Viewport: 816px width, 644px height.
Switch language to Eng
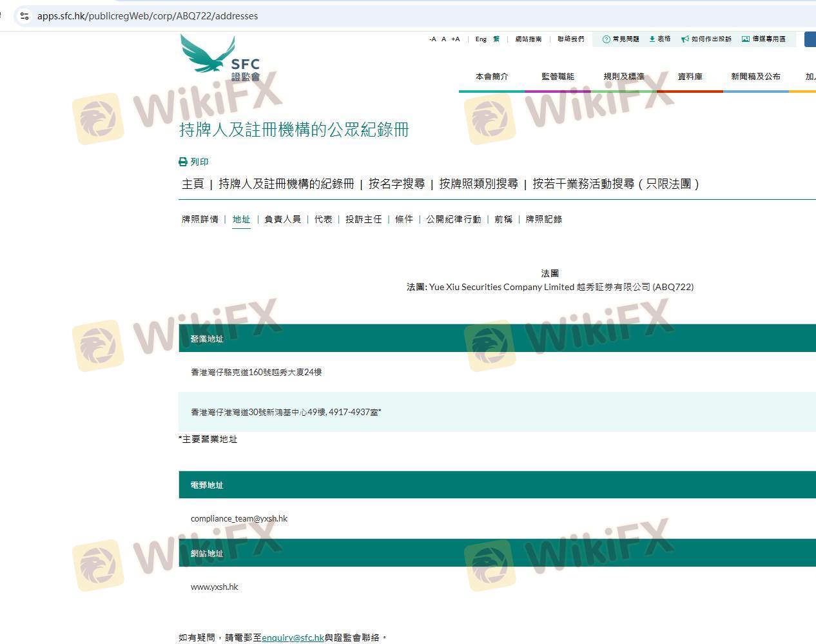click(x=481, y=39)
